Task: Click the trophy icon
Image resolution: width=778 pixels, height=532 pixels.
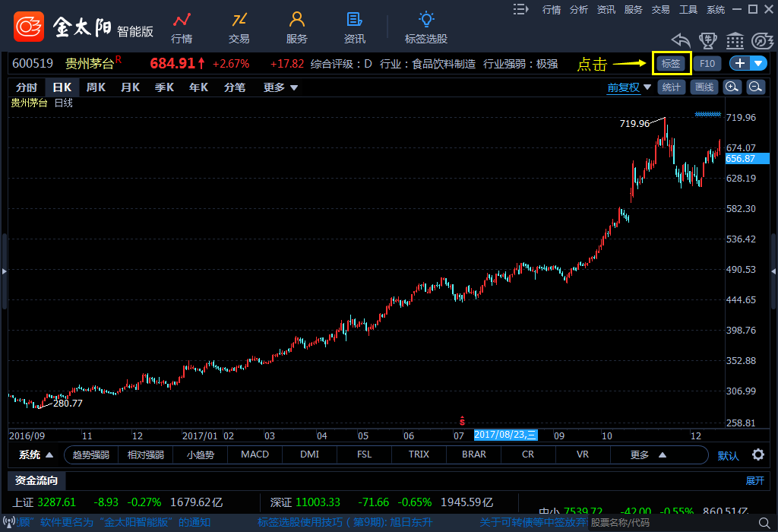Action: (707, 41)
